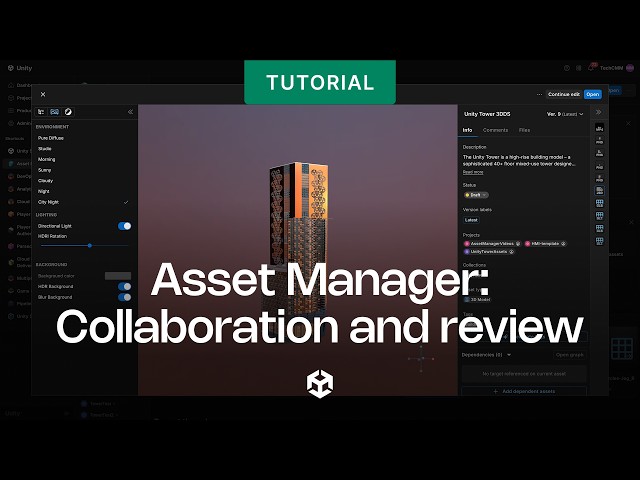640x480 pixels.
Task: Choose the Sunny environment
Action: click(45, 170)
